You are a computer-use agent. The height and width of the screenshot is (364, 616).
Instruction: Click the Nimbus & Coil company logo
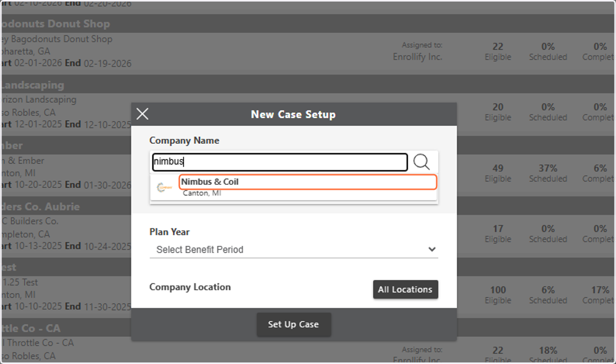point(165,187)
